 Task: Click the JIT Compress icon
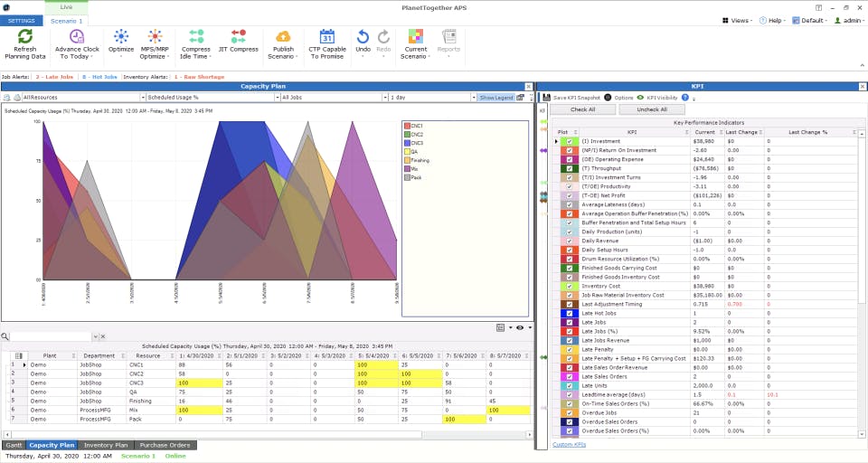(239, 36)
